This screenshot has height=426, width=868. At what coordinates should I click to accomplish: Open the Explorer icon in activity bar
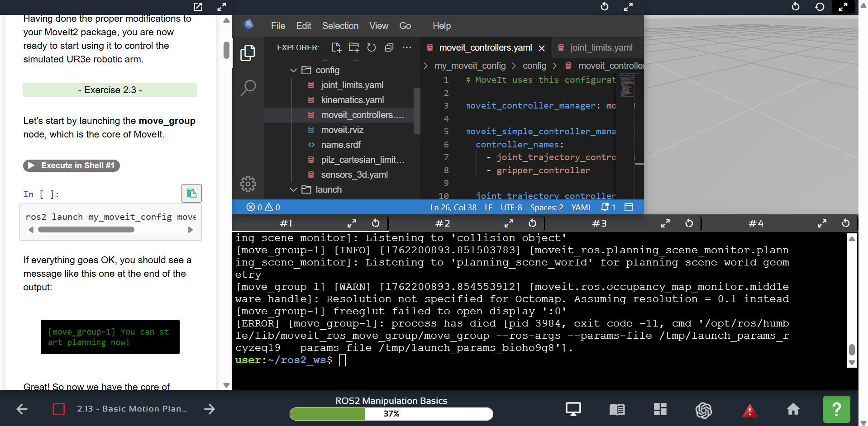(x=248, y=53)
